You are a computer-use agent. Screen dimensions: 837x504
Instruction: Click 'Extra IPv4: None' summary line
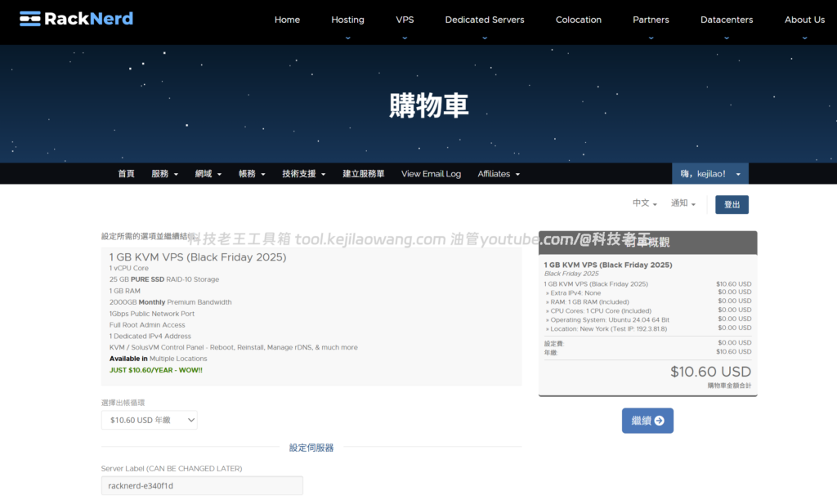coord(573,292)
